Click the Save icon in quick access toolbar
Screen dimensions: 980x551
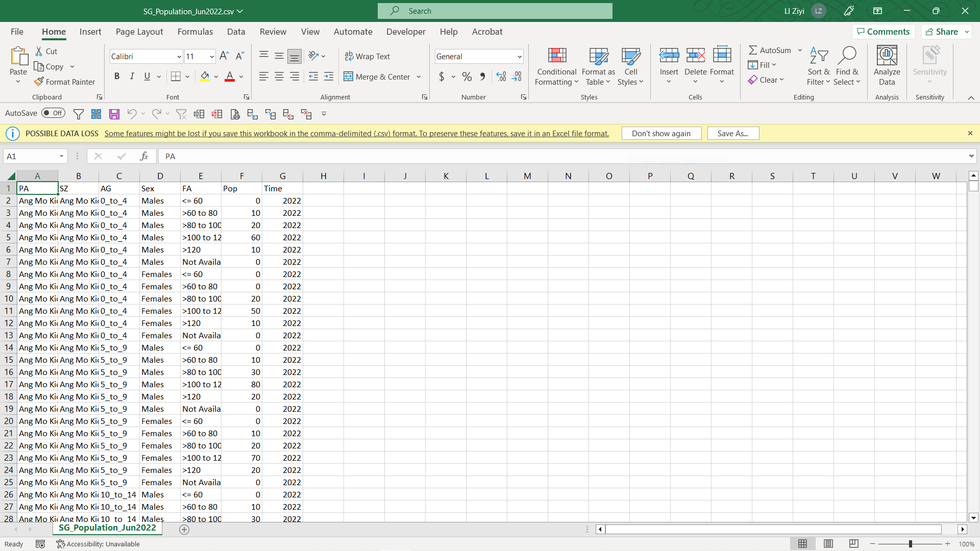click(114, 114)
